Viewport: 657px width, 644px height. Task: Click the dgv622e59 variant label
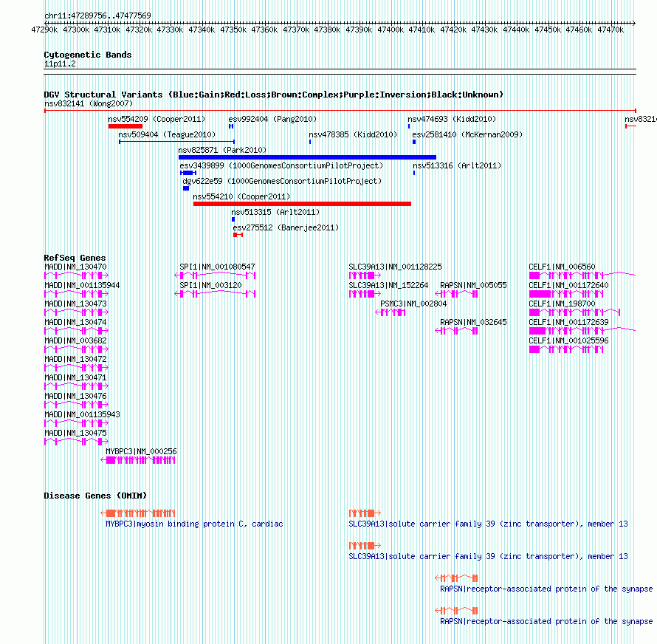coord(282,181)
